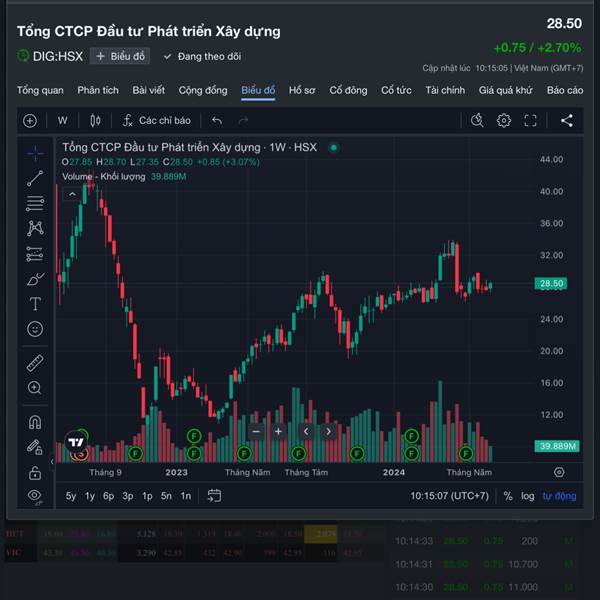Select the Biểu đồ tab

tap(258, 90)
